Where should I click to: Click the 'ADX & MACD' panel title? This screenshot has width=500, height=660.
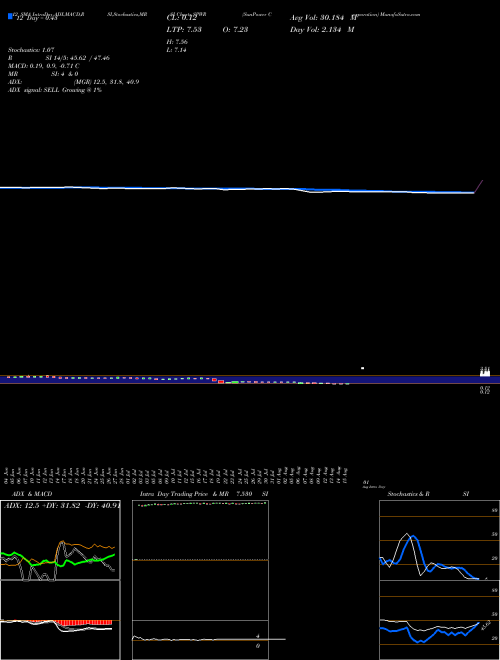[32, 494]
